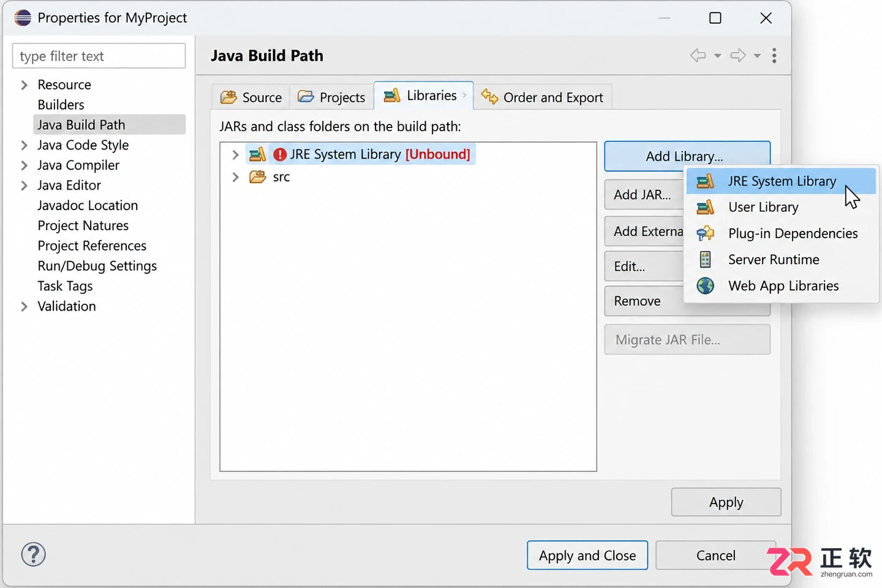The width and height of the screenshot is (882, 588).
Task: Click the Source tab folder icon
Action: click(228, 97)
